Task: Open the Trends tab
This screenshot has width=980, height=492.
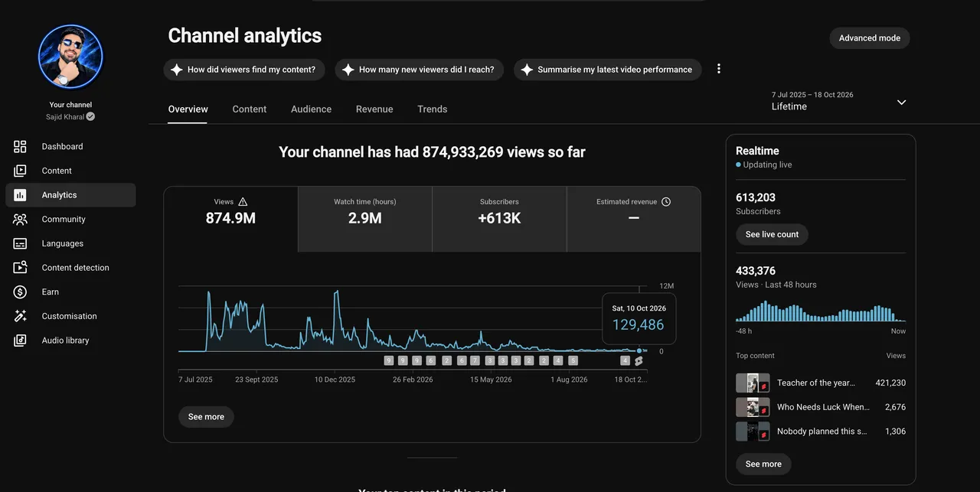Action: pos(433,109)
